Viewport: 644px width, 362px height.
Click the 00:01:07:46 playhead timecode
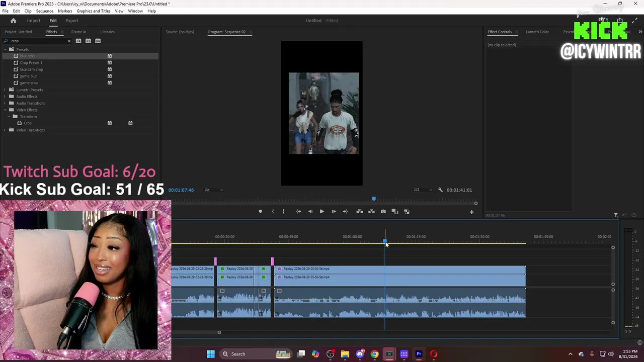pyautogui.click(x=181, y=190)
